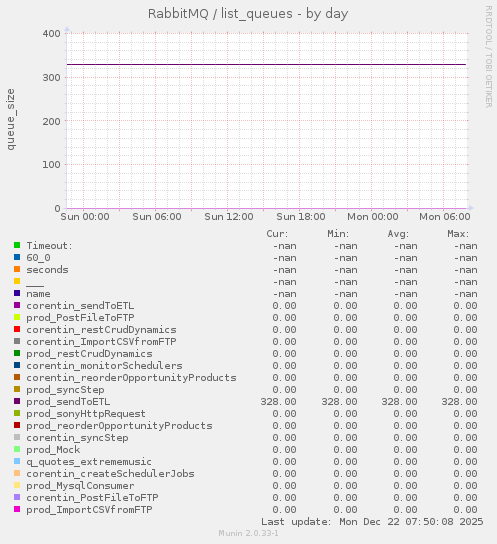Select the 'corentin_reorderOpportunityProducts' legend entry

tap(131, 377)
